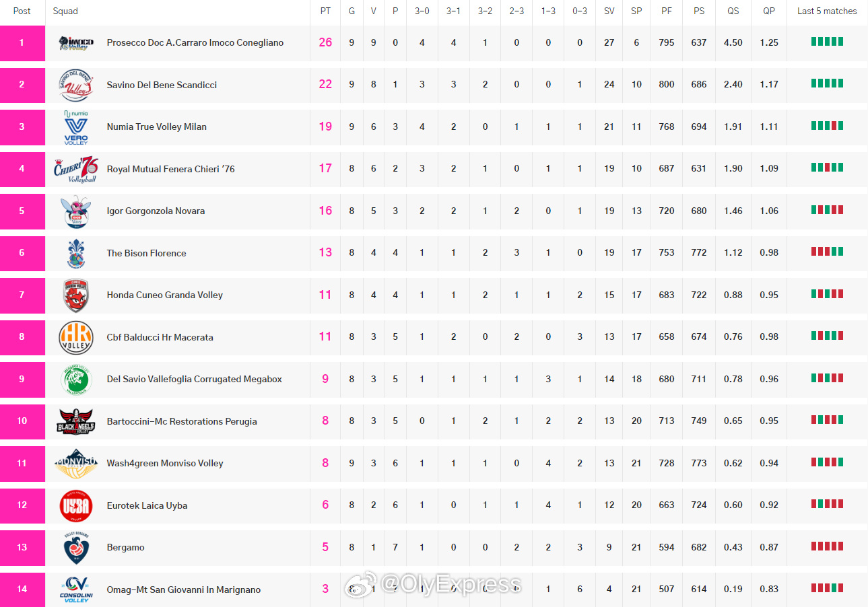868x607 pixels.
Task: Open Royal Mutual Fenera Chieri '76 page
Action: pyautogui.click(x=171, y=169)
